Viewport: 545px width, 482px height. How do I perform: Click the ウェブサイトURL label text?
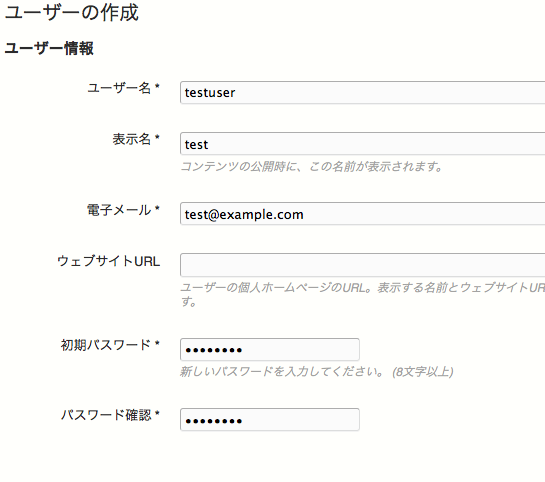[x=108, y=261]
